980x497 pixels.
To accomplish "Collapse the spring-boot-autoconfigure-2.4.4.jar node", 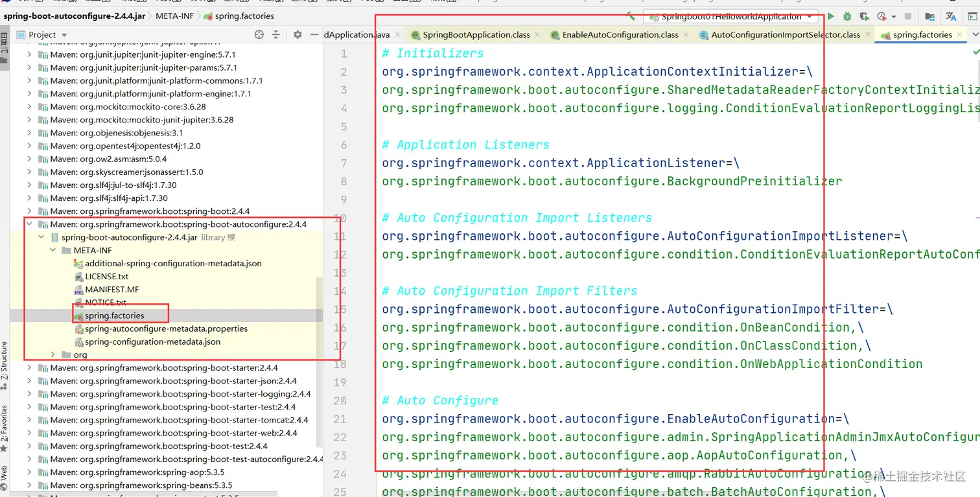I will (x=42, y=237).
